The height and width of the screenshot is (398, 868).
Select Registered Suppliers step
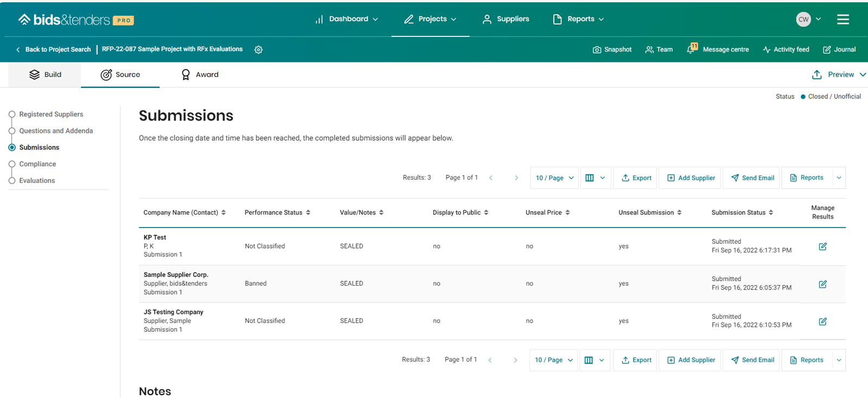pyautogui.click(x=51, y=114)
